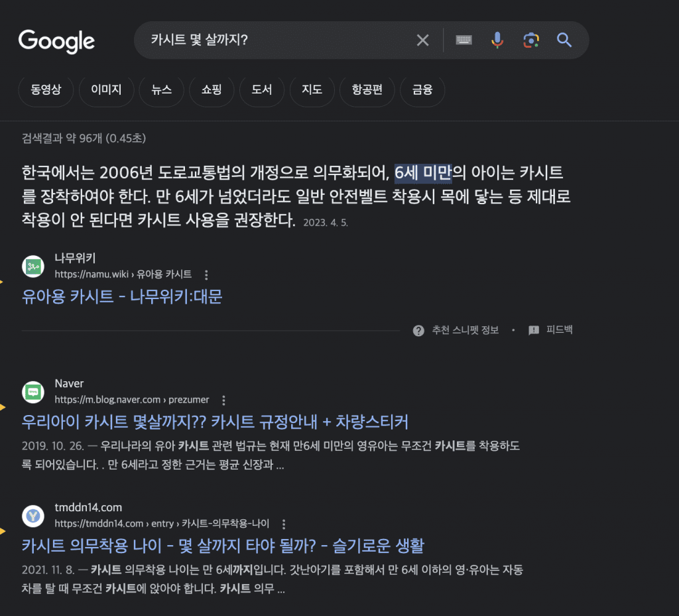Click the Naver blog favicon
679x616 pixels.
coord(33,392)
